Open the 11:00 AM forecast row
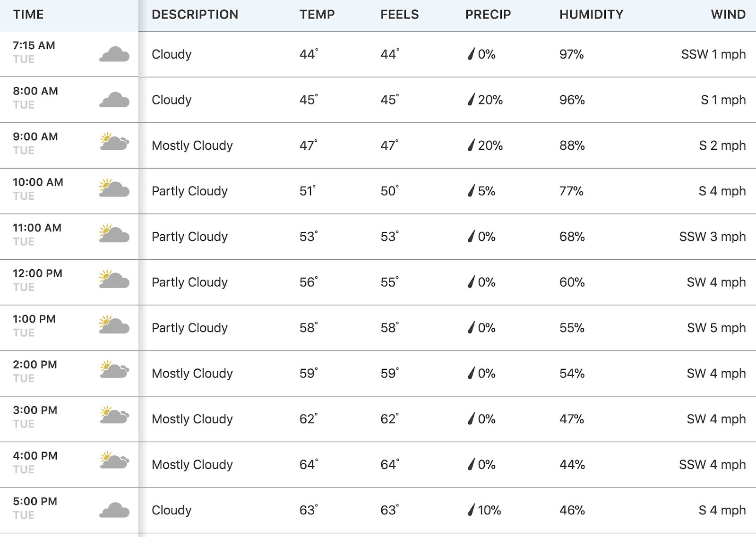 tap(378, 237)
